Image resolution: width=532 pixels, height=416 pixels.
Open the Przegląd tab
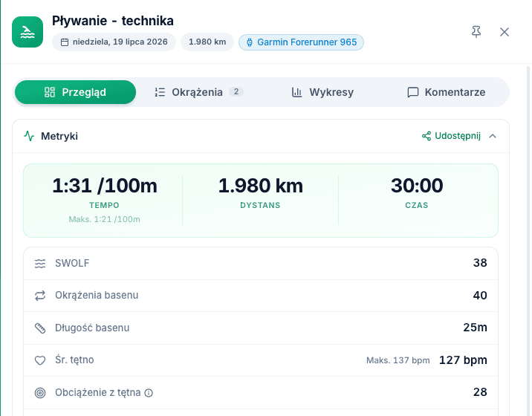(75, 92)
